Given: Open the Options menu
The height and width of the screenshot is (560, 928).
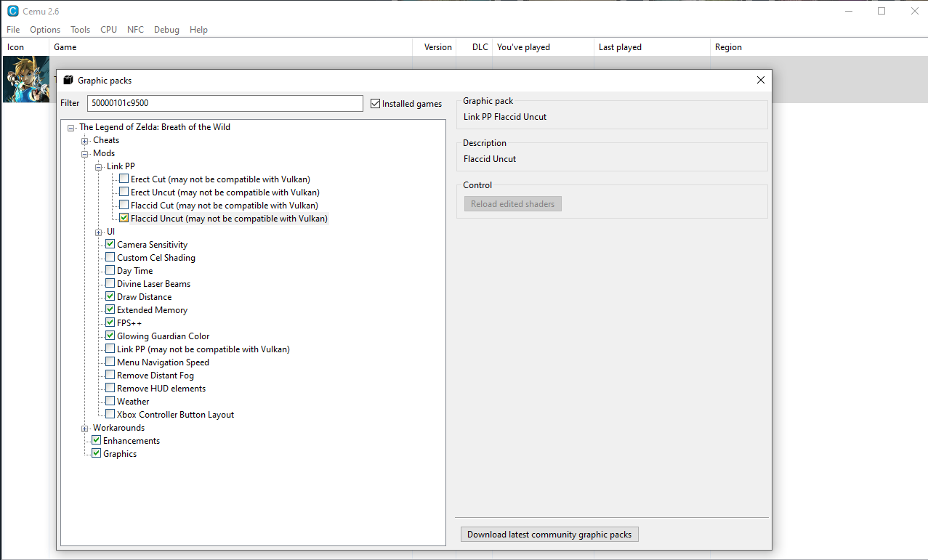Looking at the screenshot, I should pos(45,30).
